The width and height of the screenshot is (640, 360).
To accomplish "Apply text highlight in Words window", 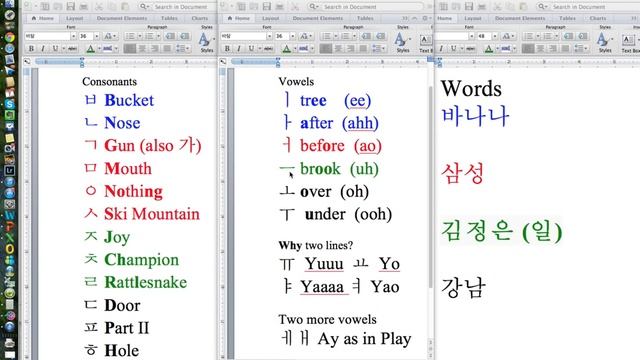I will 505,49.
